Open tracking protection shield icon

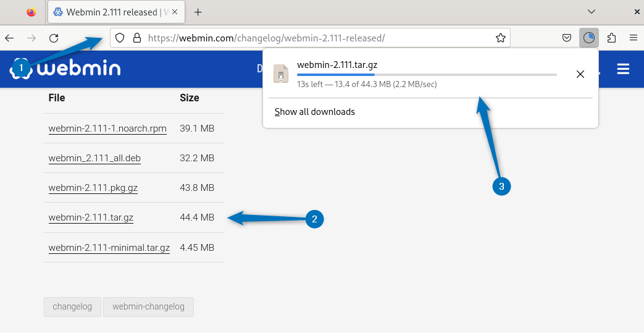pos(120,38)
